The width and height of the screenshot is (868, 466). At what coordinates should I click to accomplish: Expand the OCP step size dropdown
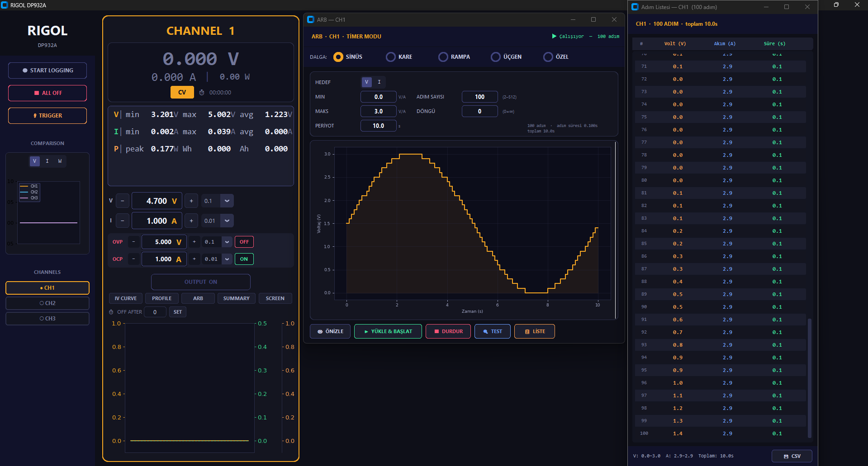pyautogui.click(x=227, y=259)
